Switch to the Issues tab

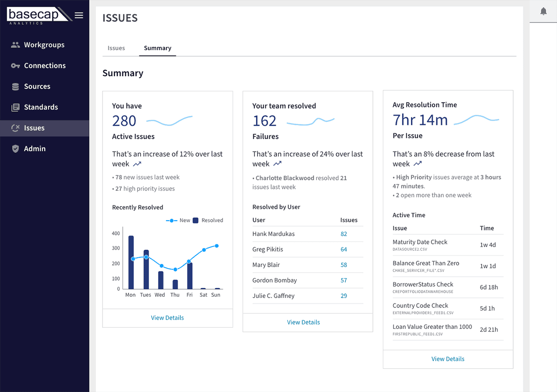(116, 48)
